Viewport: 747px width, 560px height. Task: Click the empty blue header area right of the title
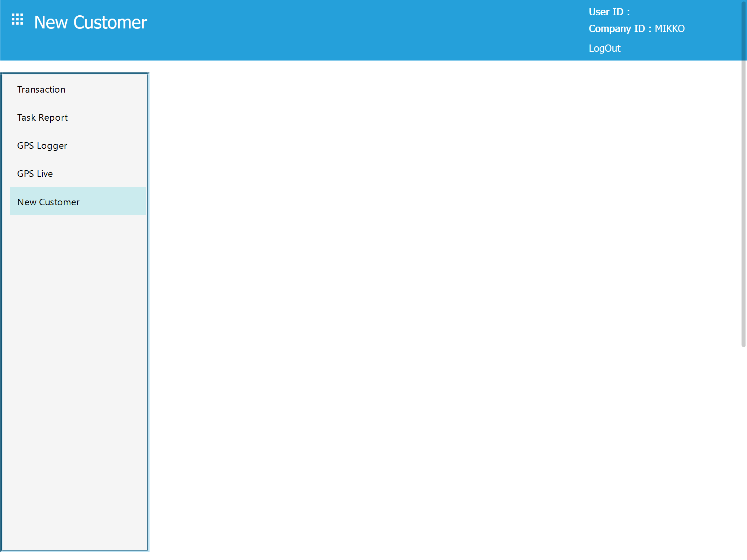pyautogui.click(x=365, y=29)
